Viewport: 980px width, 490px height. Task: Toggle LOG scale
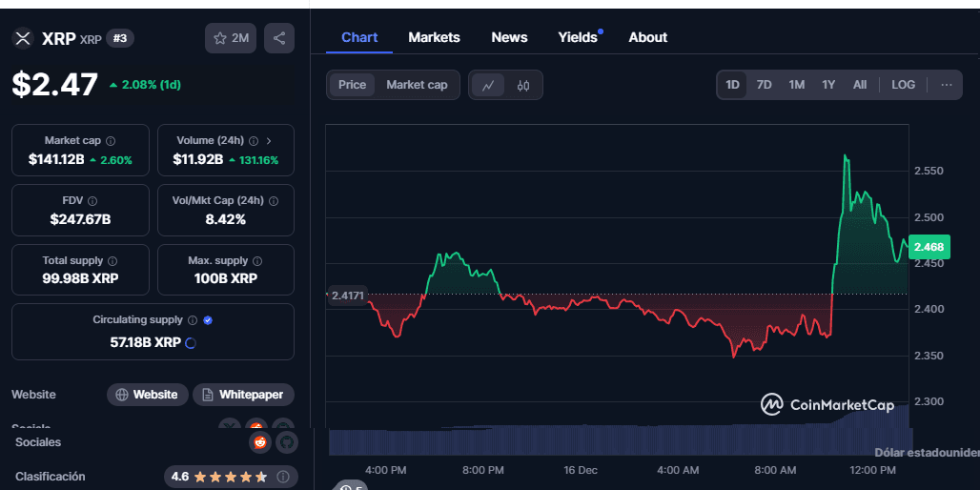click(x=903, y=85)
